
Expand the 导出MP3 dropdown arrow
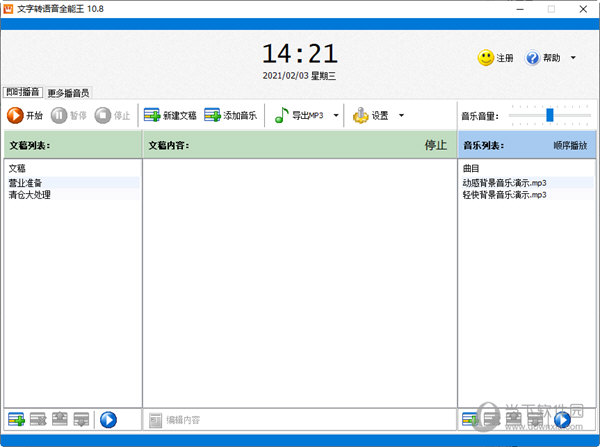pyautogui.click(x=336, y=116)
